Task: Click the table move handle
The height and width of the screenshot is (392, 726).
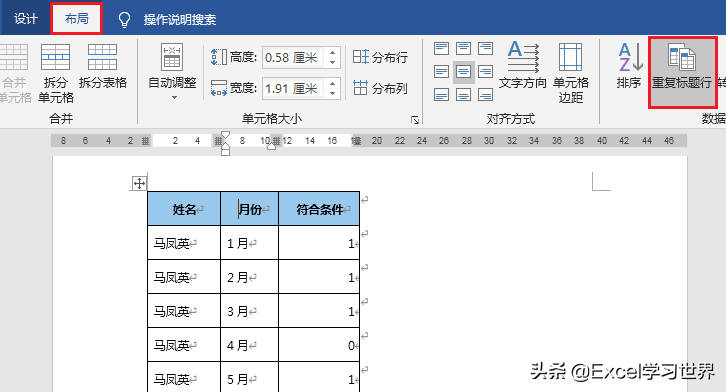Action: 139,183
